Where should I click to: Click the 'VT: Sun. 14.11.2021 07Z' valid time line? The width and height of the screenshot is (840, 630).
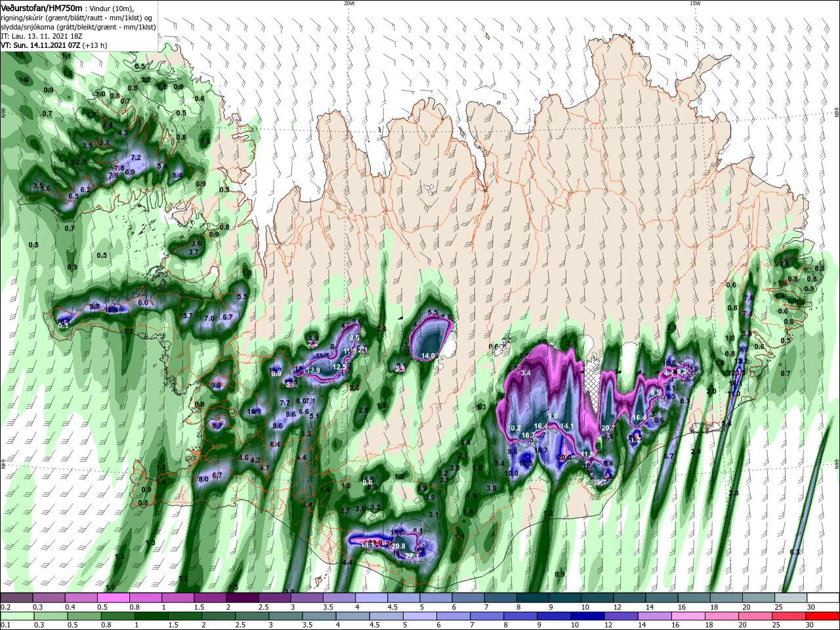[41, 45]
